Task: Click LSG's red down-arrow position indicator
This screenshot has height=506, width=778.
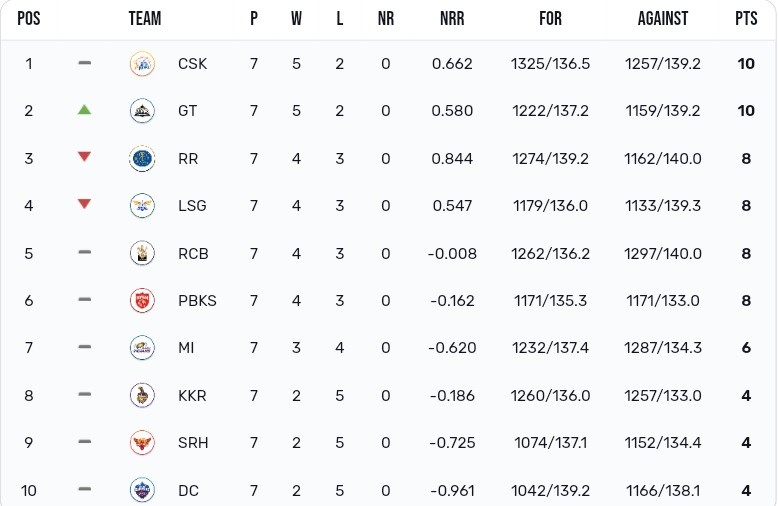Action: click(85, 205)
